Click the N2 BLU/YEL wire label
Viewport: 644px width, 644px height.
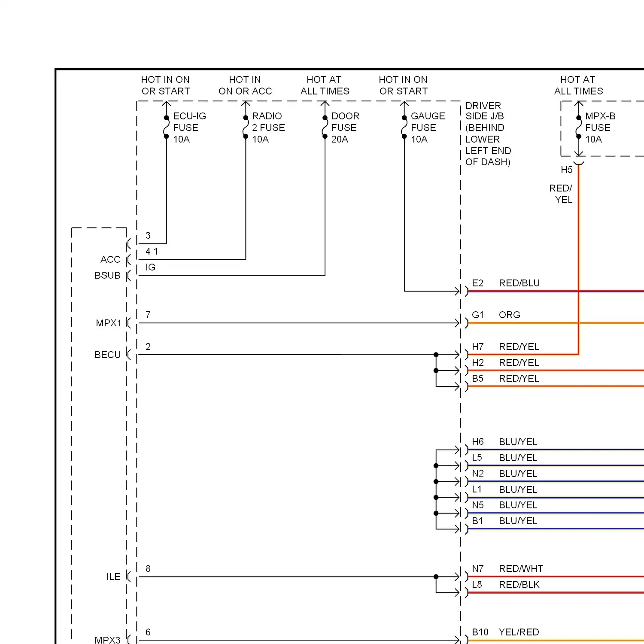click(504, 474)
